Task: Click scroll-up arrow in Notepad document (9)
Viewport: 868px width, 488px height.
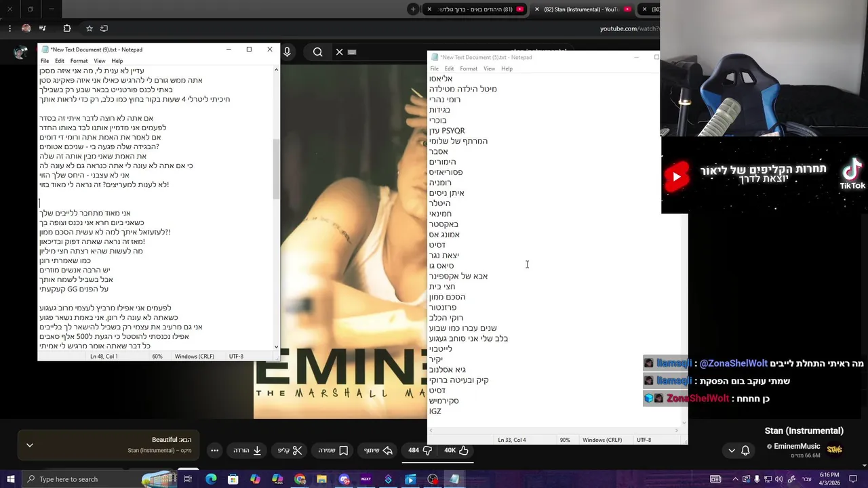Action: click(x=276, y=70)
